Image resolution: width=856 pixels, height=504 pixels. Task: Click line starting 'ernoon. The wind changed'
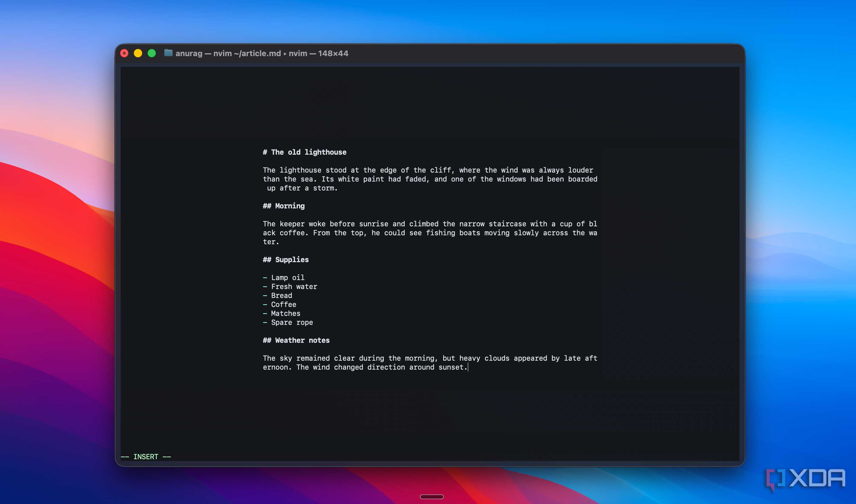365,367
